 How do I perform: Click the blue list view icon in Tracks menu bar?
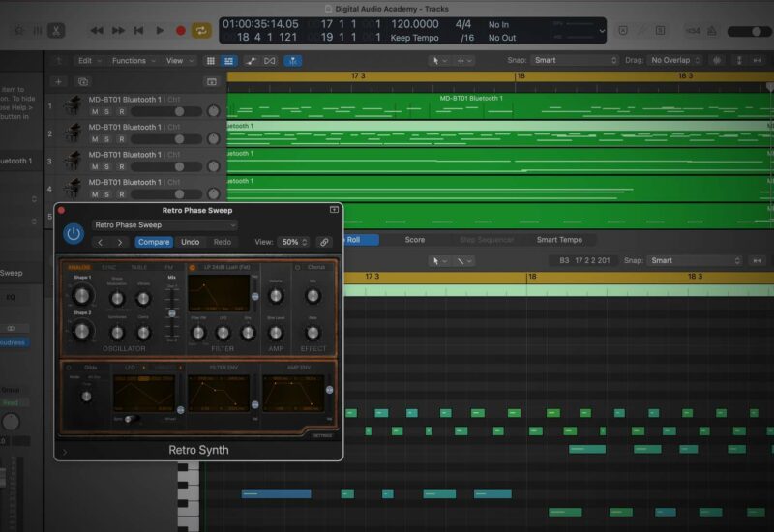coord(228,61)
